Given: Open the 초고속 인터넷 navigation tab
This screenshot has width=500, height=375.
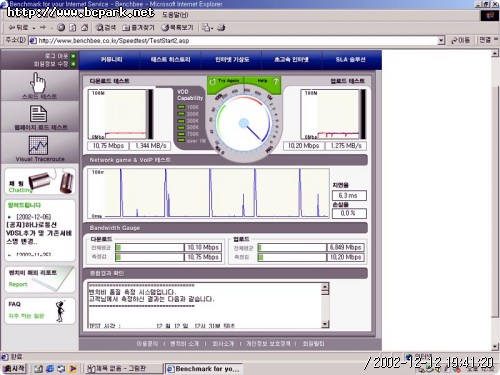Looking at the screenshot, I should [x=291, y=60].
